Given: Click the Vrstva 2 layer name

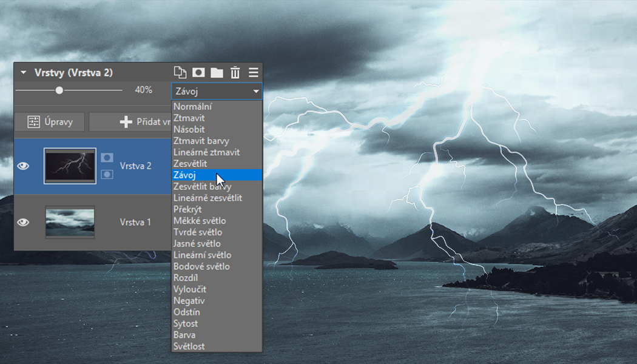Looking at the screenshot, I should (135, 166).
